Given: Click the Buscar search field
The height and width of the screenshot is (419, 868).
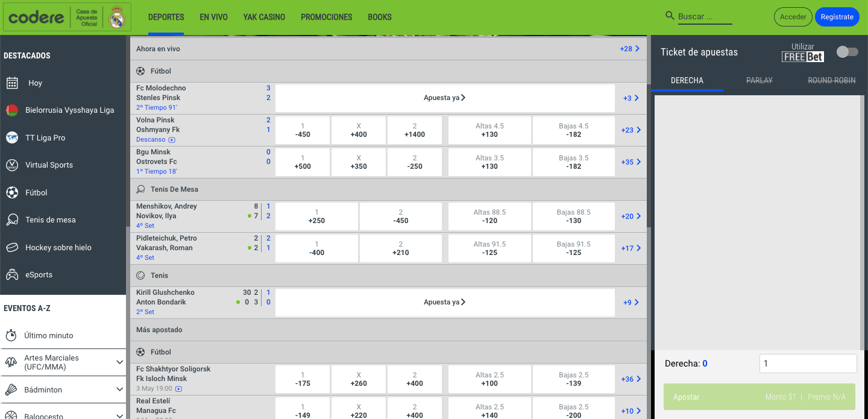Looking at the screenshot, I should (705, 17).
